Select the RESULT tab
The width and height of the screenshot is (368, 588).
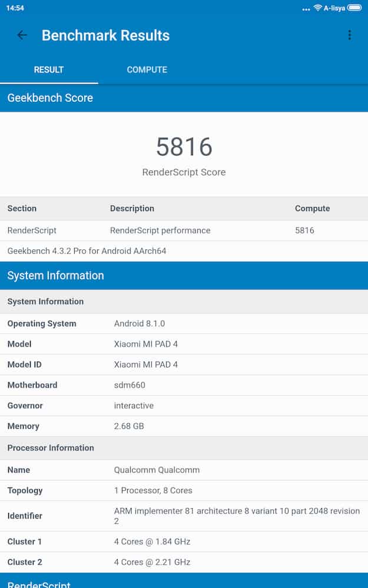(49, 69)
